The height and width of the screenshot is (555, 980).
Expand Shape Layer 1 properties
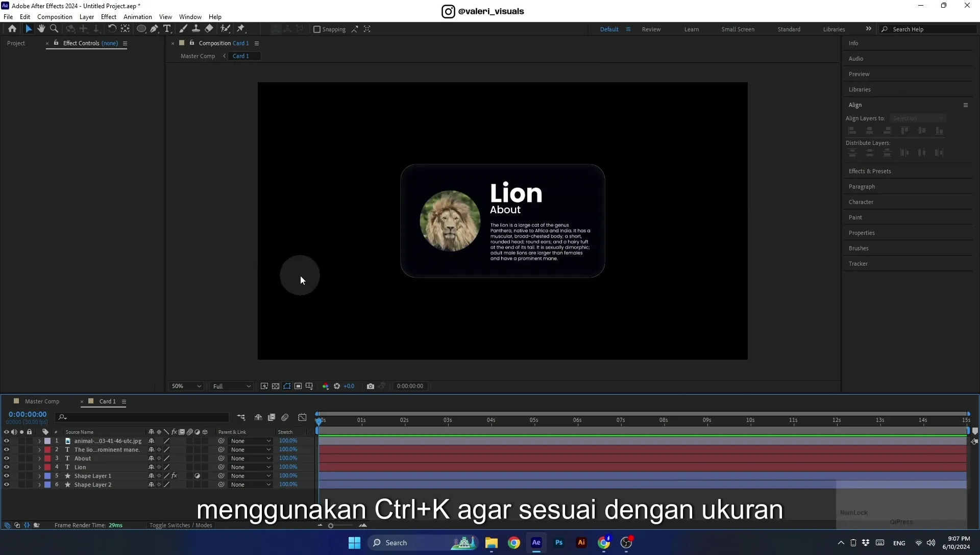tap(39, 476)
